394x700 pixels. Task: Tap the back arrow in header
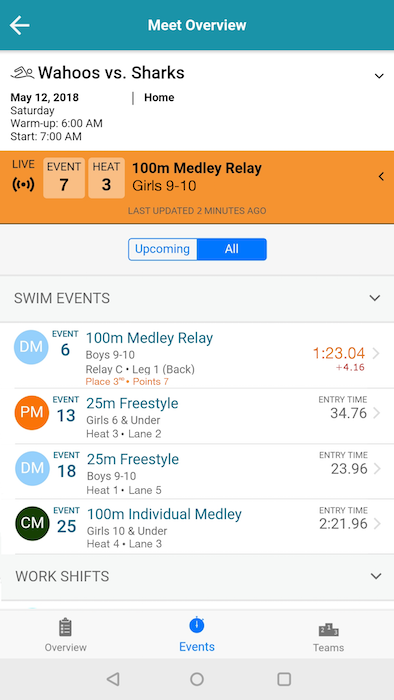click(20, 25)
